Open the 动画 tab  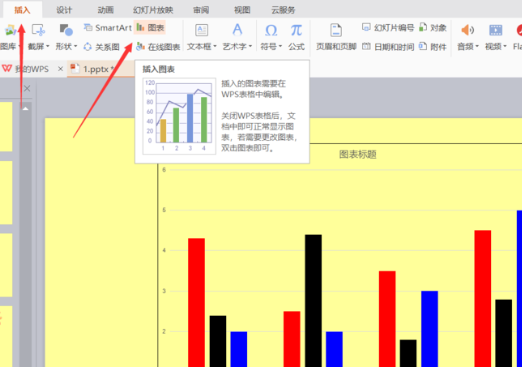click(x=105, y=10)
